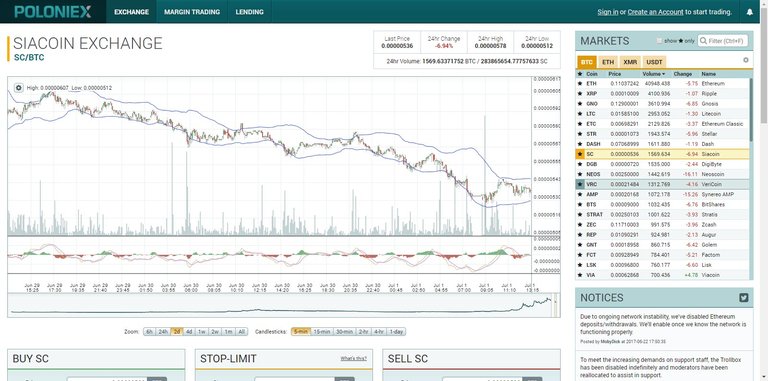This screenshot has height=381, width=768.
Task: Sort markets by Change column header
Action: coord(682,74)
